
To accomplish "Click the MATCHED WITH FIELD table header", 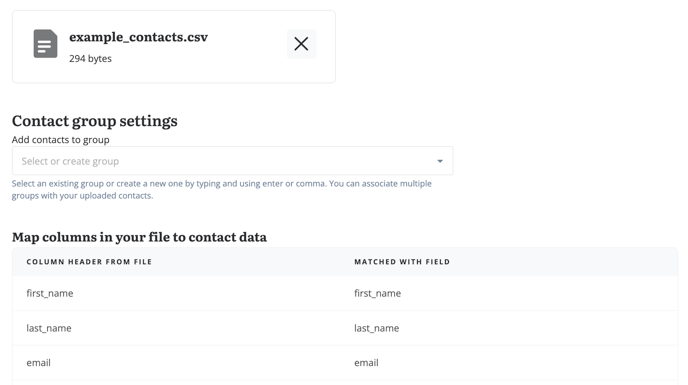I will 402,262.
